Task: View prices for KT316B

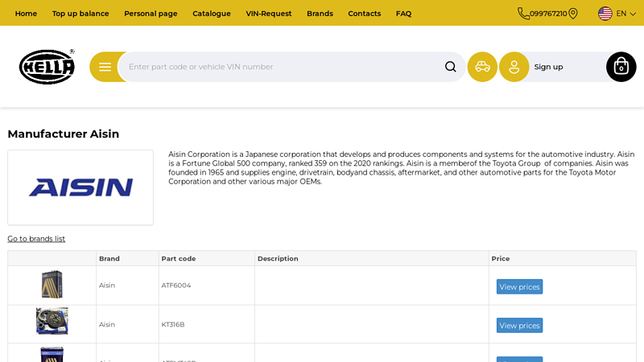Action: click(x=519, y=325)
